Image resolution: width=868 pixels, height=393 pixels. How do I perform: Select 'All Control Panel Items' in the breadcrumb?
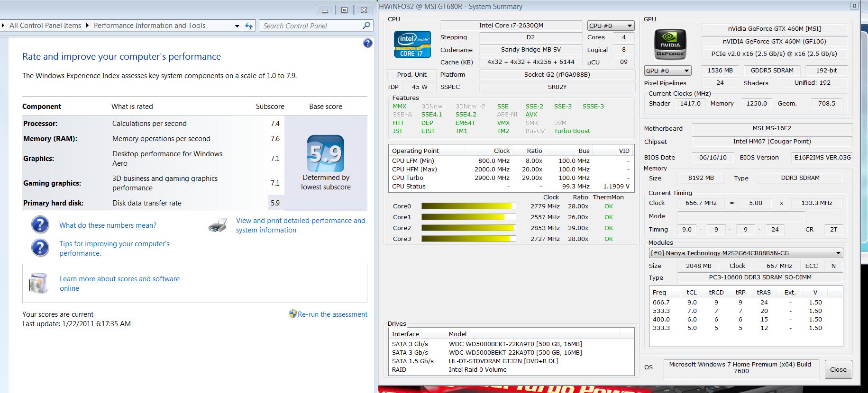45,26
